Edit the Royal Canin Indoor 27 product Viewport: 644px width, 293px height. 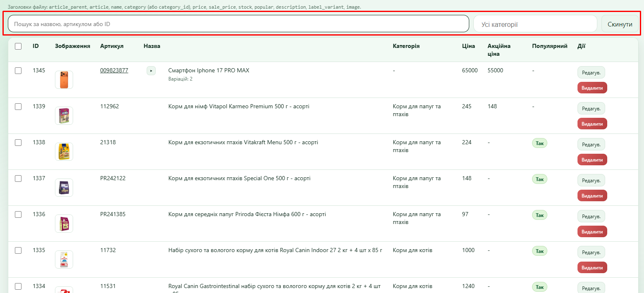click(591, 253)
